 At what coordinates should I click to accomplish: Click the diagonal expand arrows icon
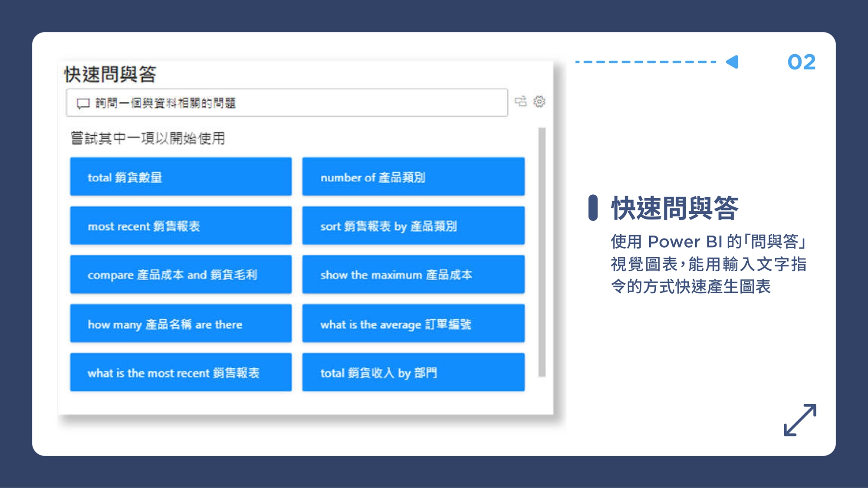[x=800, y=420]
